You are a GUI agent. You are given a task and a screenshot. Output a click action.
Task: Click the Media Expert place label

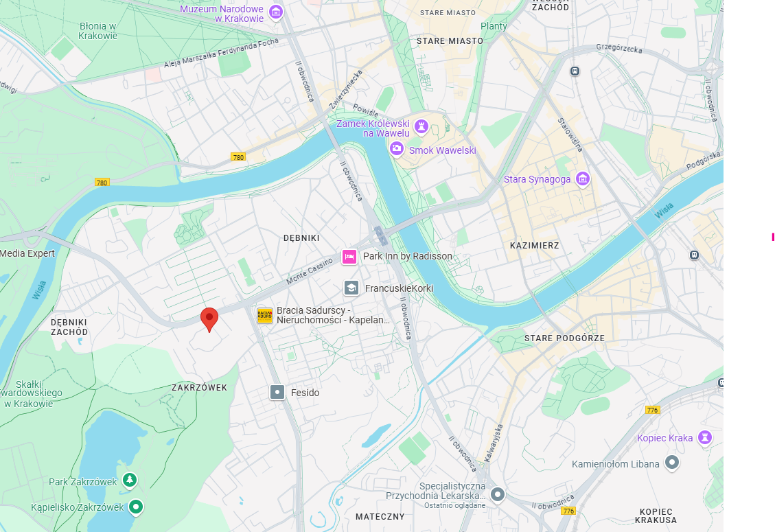pyautogui.click(x=27, y=253)
